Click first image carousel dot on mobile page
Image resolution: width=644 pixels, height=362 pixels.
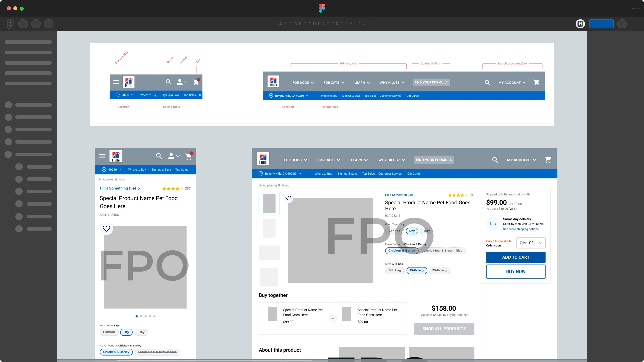point(137,316)
